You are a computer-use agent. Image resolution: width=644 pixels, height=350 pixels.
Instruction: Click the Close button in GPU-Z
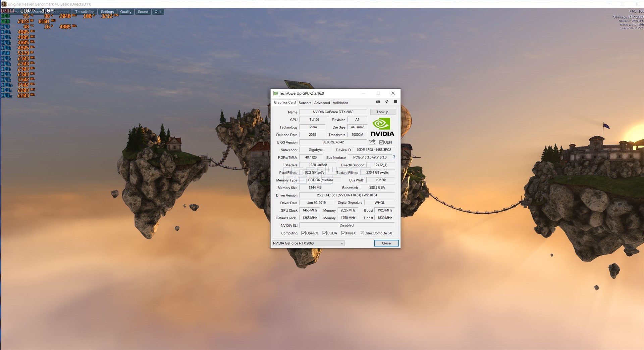coord(386,243)
